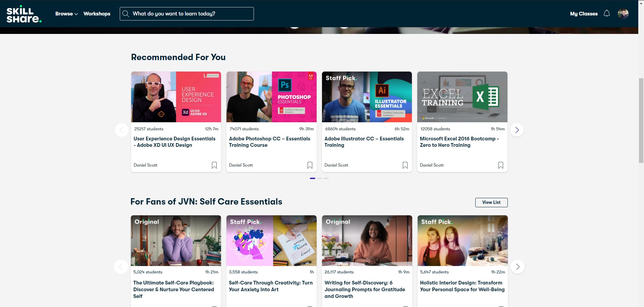Open Illustrator Essentials course thumbnail
This screenshot has width=644, height=307.
tap(367, 97)
